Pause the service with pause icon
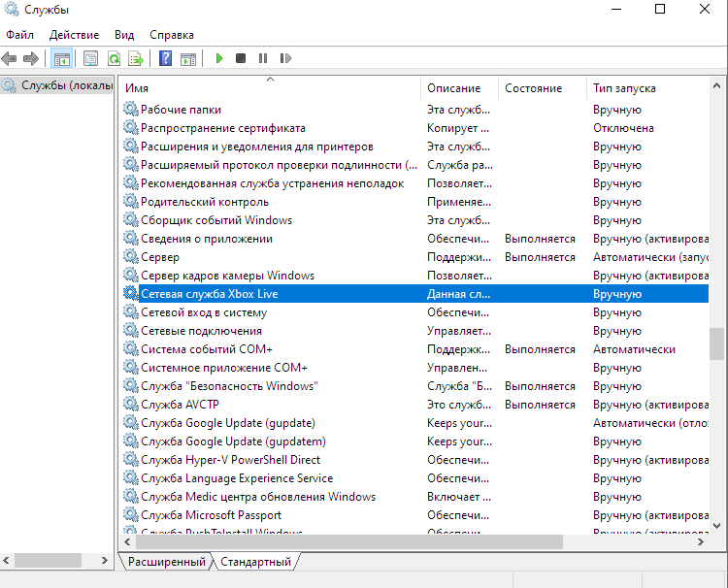728x588 pixels. 263,58
